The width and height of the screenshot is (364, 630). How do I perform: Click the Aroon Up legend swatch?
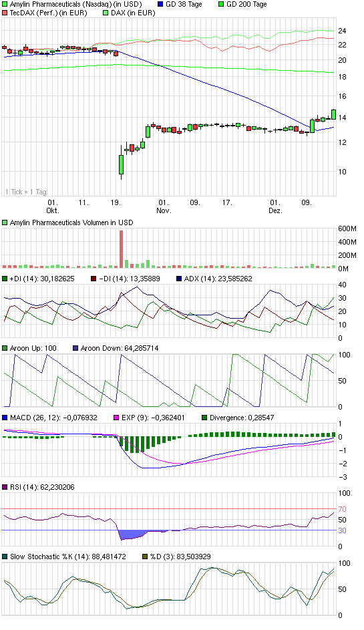tap(5, 348)
